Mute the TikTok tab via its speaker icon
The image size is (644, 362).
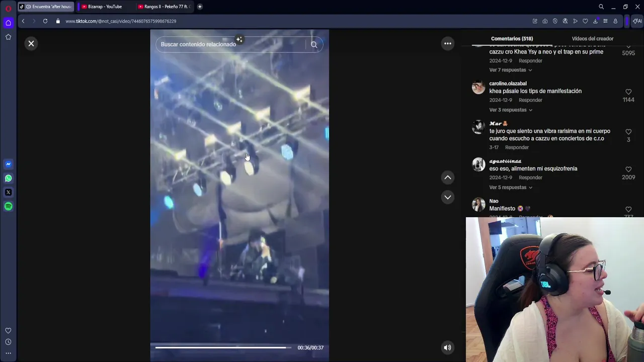tap(28, 7)
